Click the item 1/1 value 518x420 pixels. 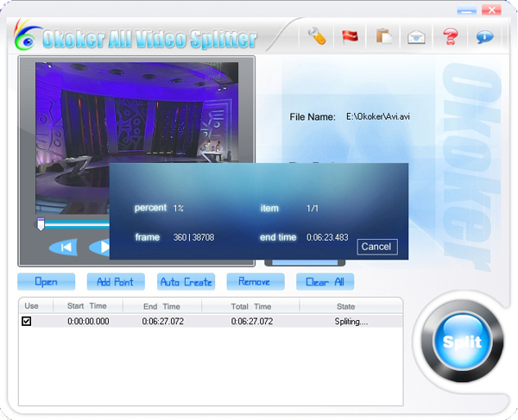(x=313, y=208)
